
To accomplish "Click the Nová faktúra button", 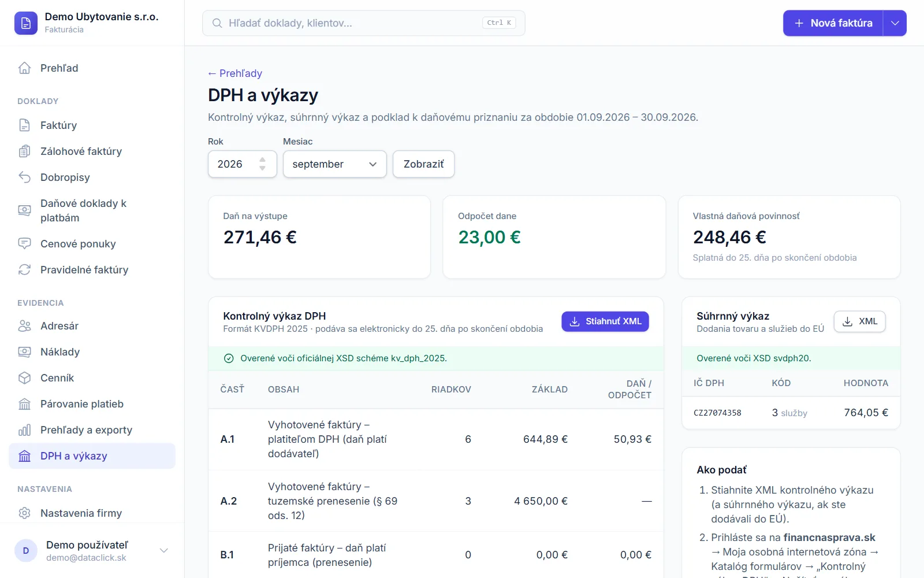I will click(833, 23).
